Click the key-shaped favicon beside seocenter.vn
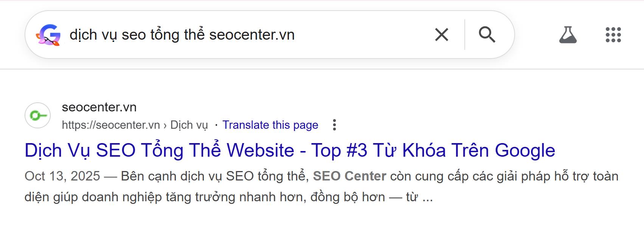644x239 pixels. coord(37,115)
